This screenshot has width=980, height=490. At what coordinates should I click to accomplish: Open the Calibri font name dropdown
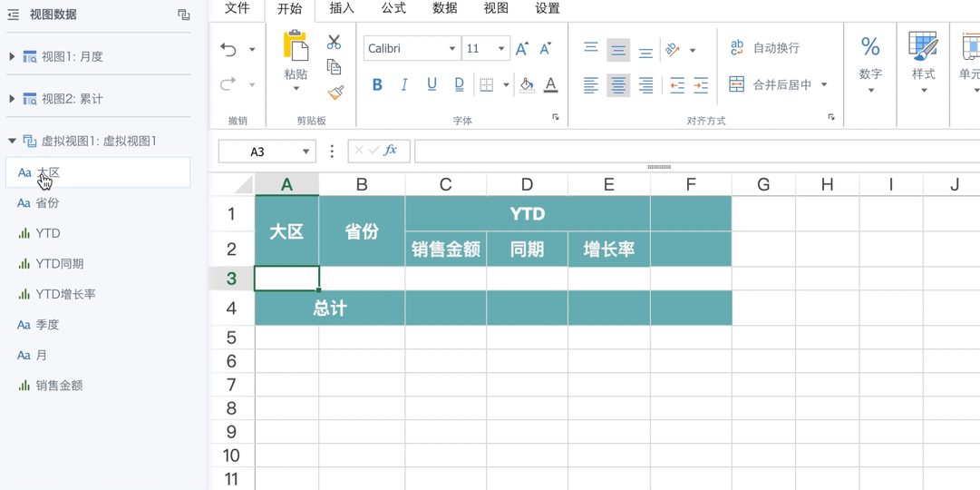pyautogui.click(x=452, y=49)
